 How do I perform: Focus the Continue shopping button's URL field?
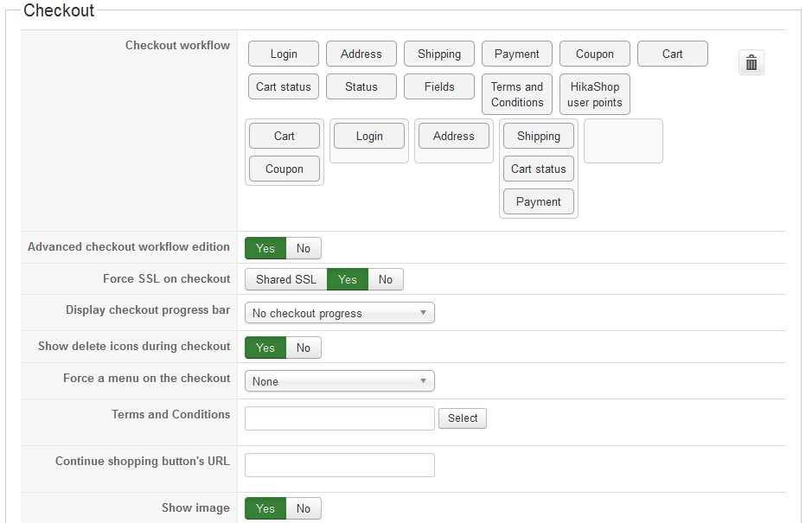click(339, 465)
